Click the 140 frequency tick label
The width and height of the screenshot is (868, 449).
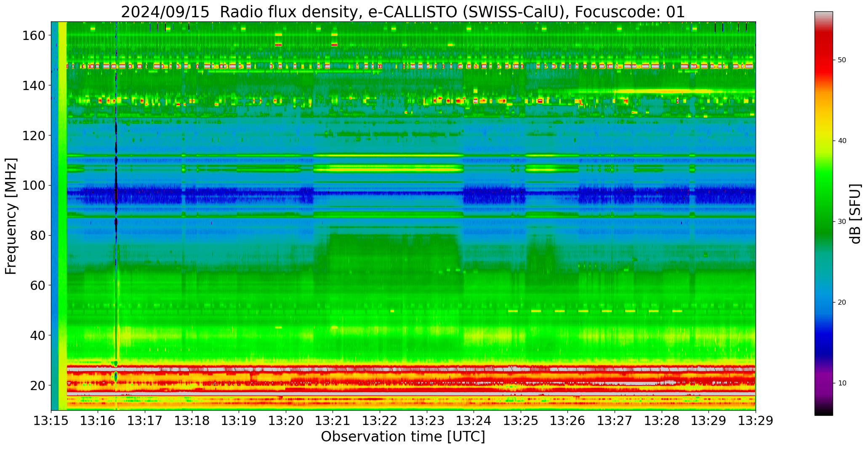pyautogui.click(x=34, y=85)
